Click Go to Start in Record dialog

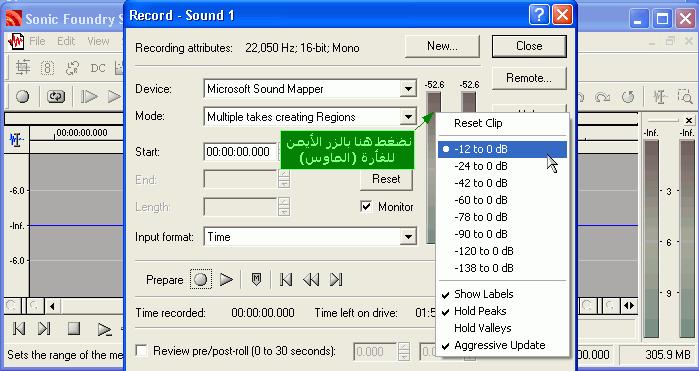click(286, 280)
